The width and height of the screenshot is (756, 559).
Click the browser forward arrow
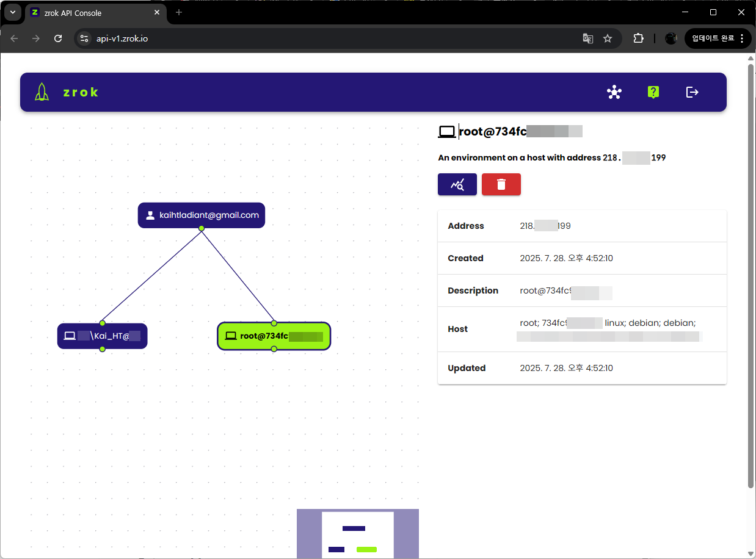coord(36,38)
